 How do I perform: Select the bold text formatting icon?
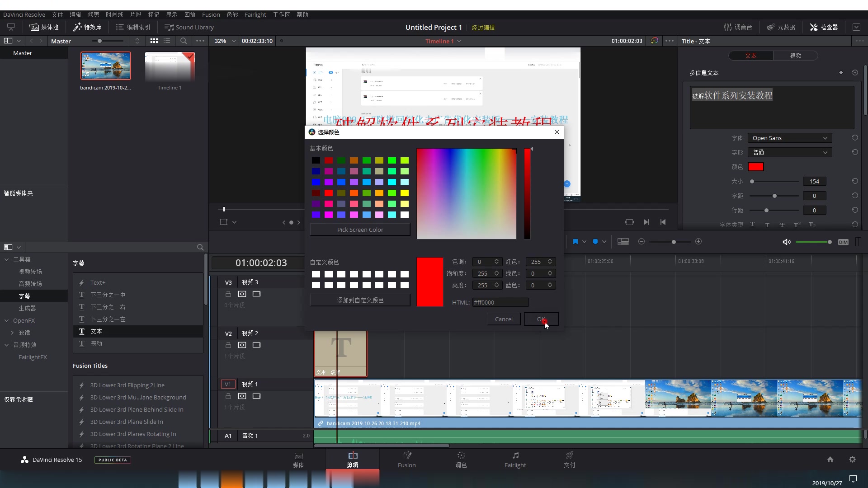point(752,225)
